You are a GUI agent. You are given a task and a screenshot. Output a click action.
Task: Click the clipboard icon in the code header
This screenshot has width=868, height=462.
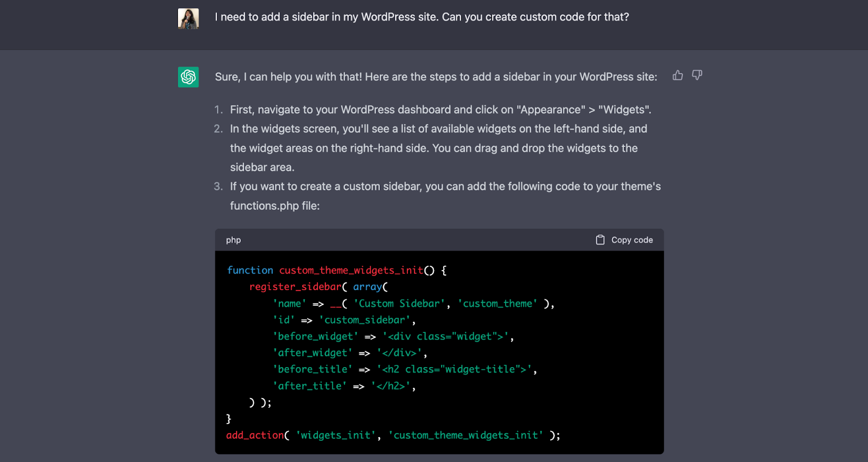click(x=600, y=240)
